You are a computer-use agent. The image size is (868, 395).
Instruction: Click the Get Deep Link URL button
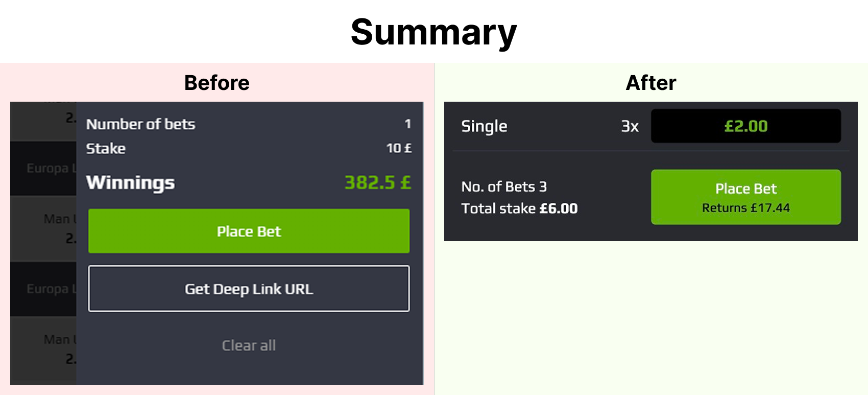(249, 289)
